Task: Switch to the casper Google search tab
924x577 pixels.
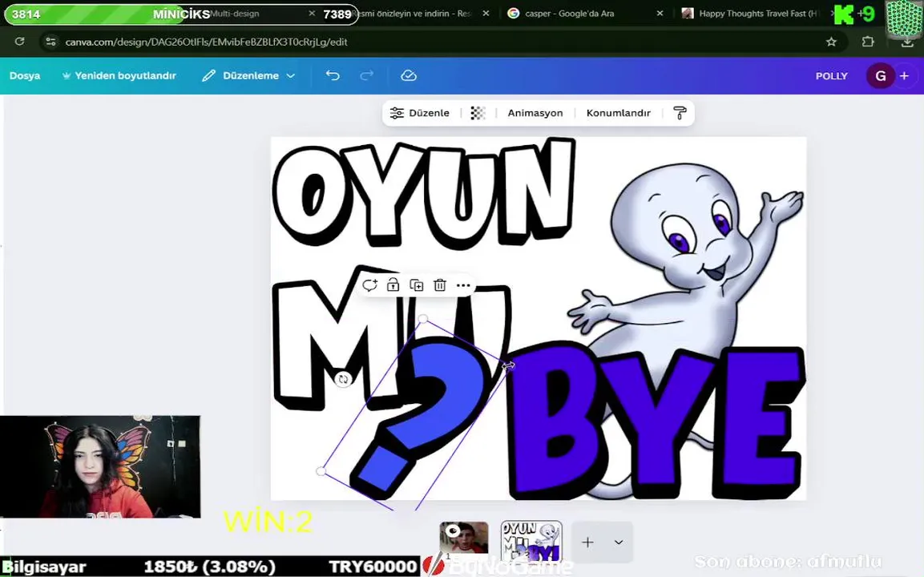Action: (x=569, y=13)
